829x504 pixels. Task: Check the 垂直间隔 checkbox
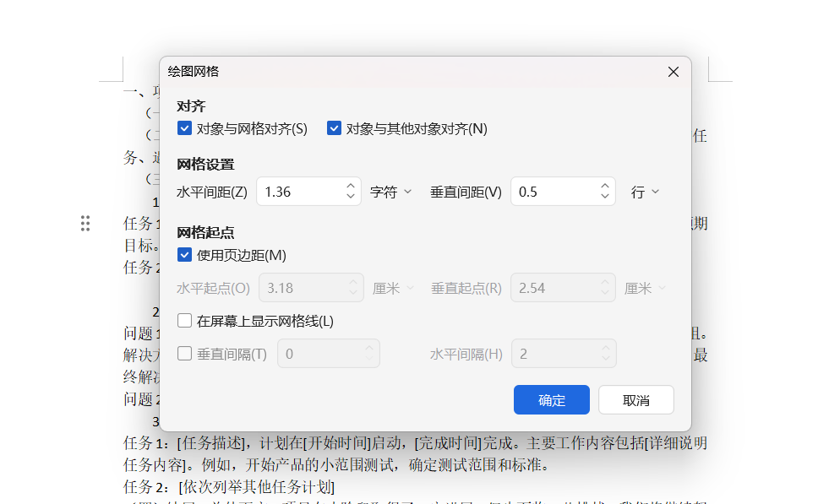(184, 354)
